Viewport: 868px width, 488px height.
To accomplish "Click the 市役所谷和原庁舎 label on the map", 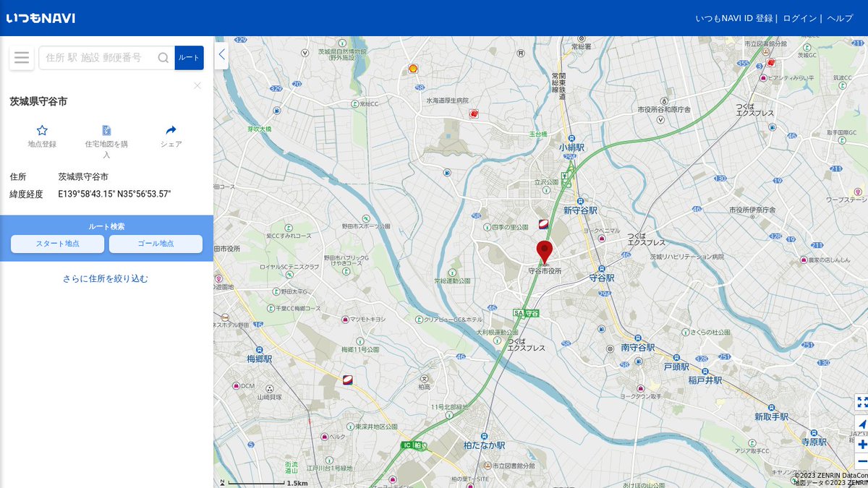I will click(x=664, y=109).
